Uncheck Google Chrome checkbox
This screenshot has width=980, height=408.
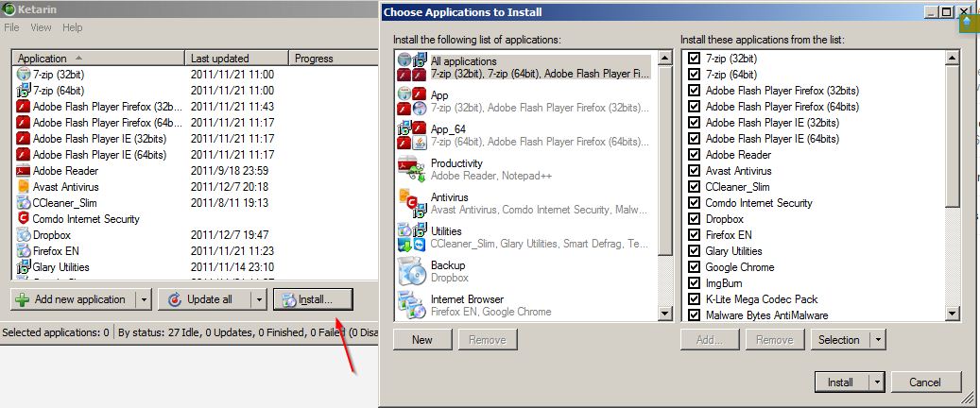(693, 266)
